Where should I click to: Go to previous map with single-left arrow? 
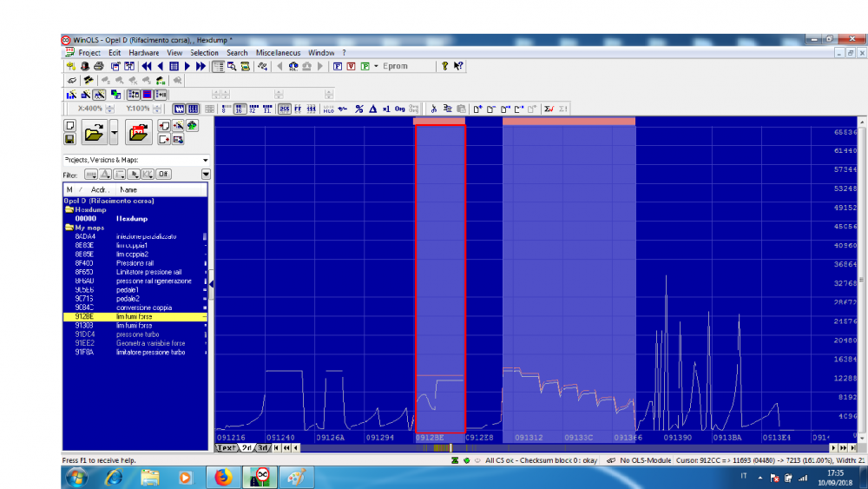point(160,66)
